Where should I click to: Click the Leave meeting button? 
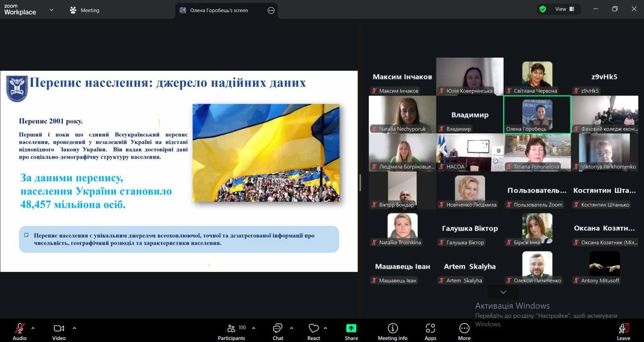pos(623,332)
